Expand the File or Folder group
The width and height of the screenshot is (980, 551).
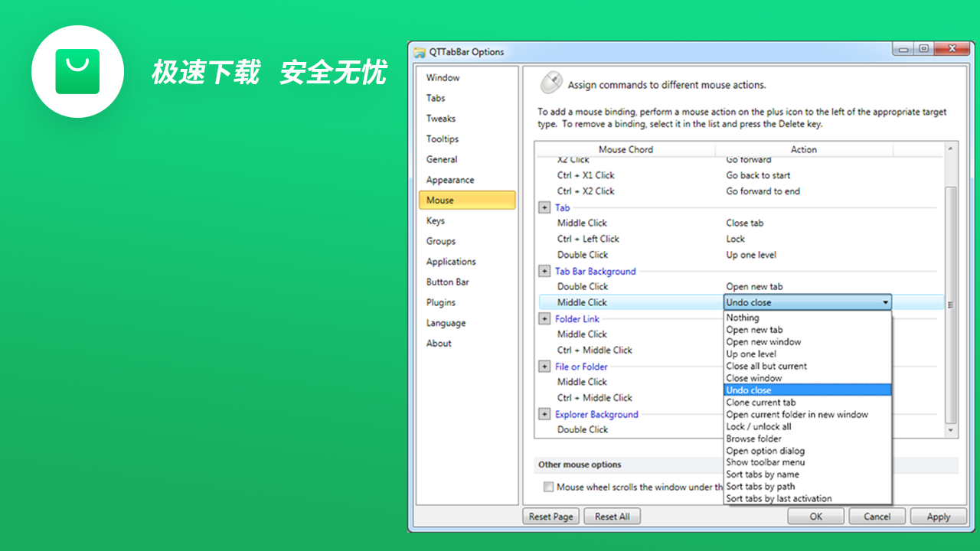pos(544,366)
